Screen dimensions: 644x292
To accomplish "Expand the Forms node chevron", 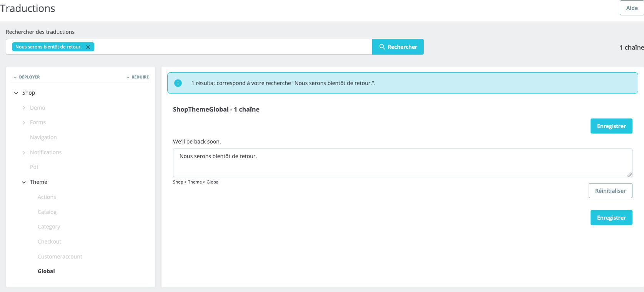I will pyautogui.click(x=24, y=123).
